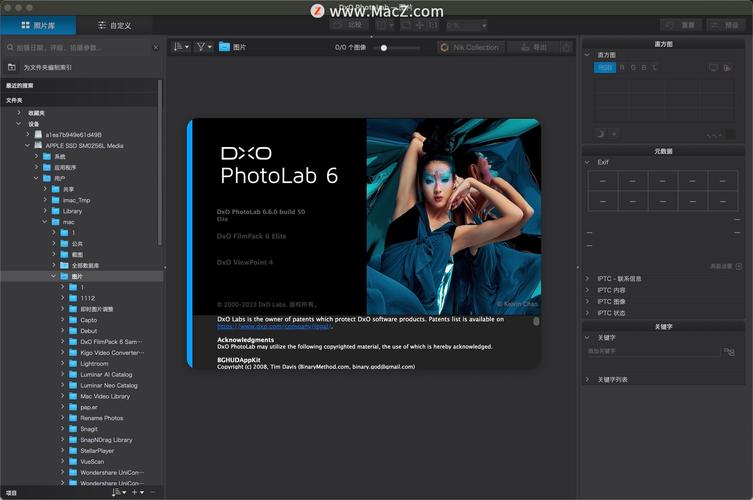
Task: Click the About dialog text scrollbar
Action: pyautogui.click(x=536, y=321)
